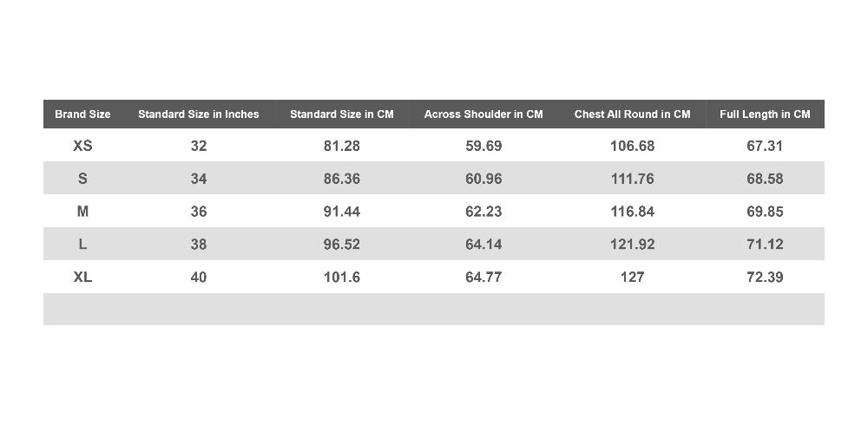Select the L brand size cell
Screen dimensions: 868x425
(x=82, y=244)
